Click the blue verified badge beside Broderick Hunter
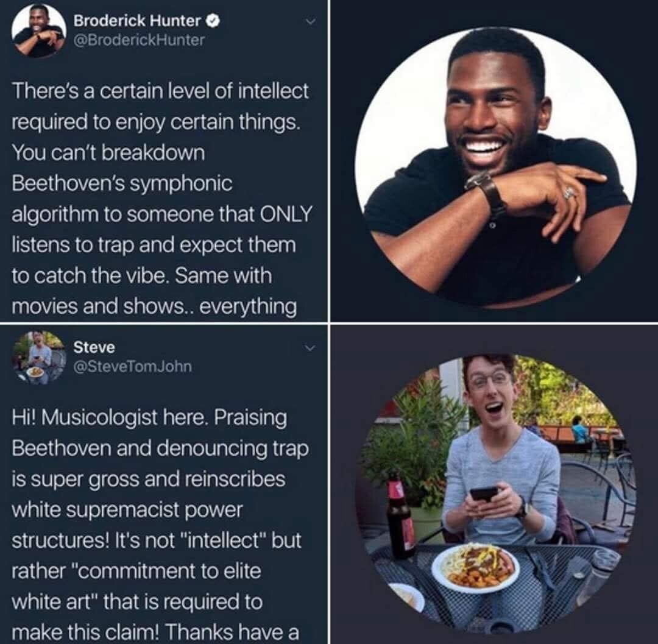 [x=213, y=20]
